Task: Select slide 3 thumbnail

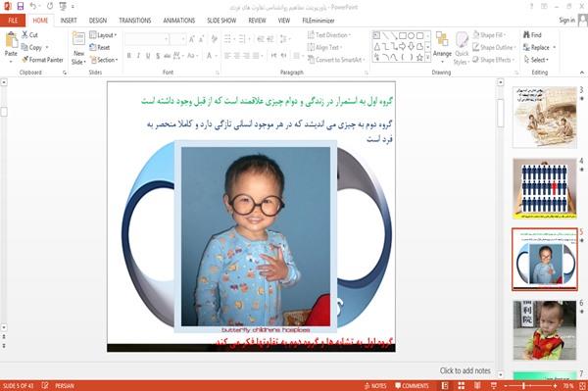Action: point(545,117)
